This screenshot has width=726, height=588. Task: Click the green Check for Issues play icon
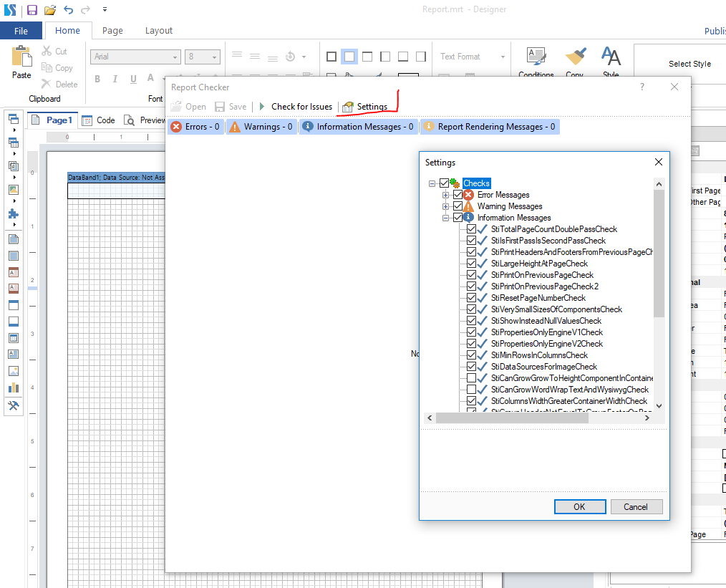coord(262,107)
